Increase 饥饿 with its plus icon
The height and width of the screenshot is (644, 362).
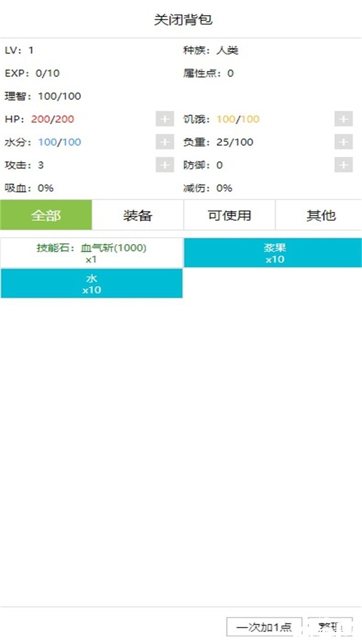click(343, 119)
